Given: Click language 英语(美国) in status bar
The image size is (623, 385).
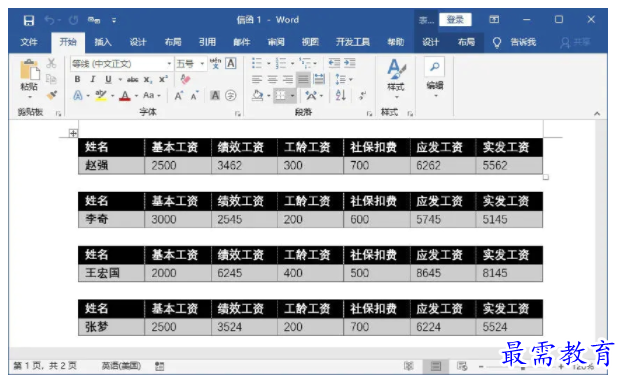Looking at the screenshot, I should coord(121,366).
